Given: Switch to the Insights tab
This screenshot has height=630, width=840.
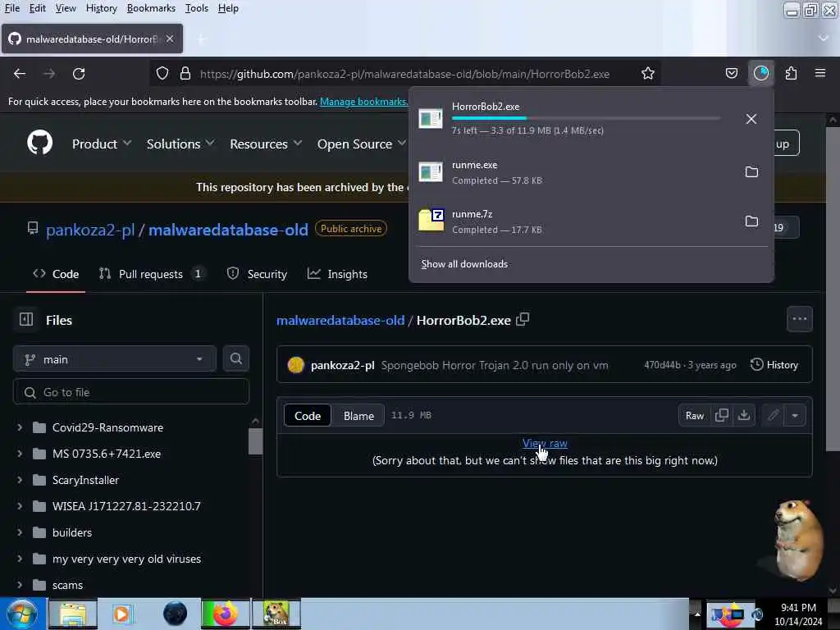Looking at the screenshot, I should point(337,274).
